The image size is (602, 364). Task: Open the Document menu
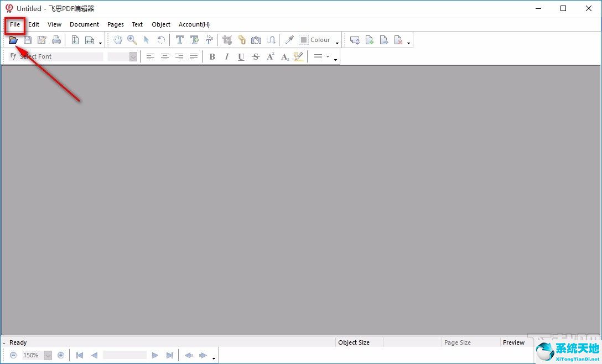pos(84,24)
